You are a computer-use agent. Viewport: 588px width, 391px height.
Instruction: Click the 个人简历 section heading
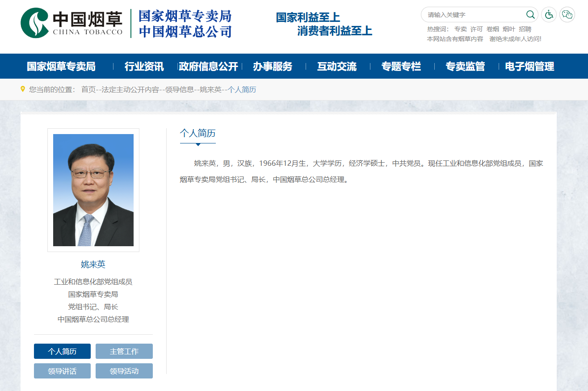pos(198,133)
